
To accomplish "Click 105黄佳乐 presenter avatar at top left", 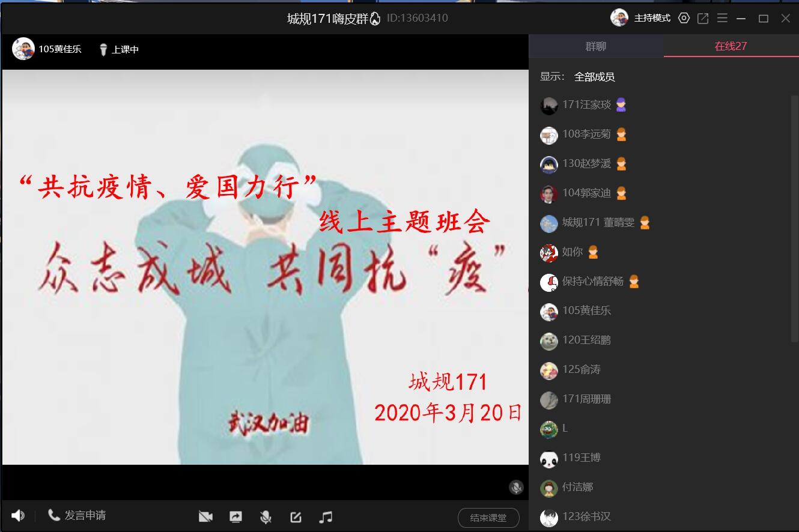I will coord(23,49).
